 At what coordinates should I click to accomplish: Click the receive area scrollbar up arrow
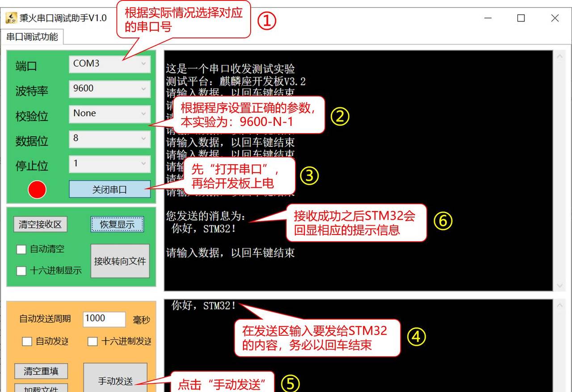point(560,56)
